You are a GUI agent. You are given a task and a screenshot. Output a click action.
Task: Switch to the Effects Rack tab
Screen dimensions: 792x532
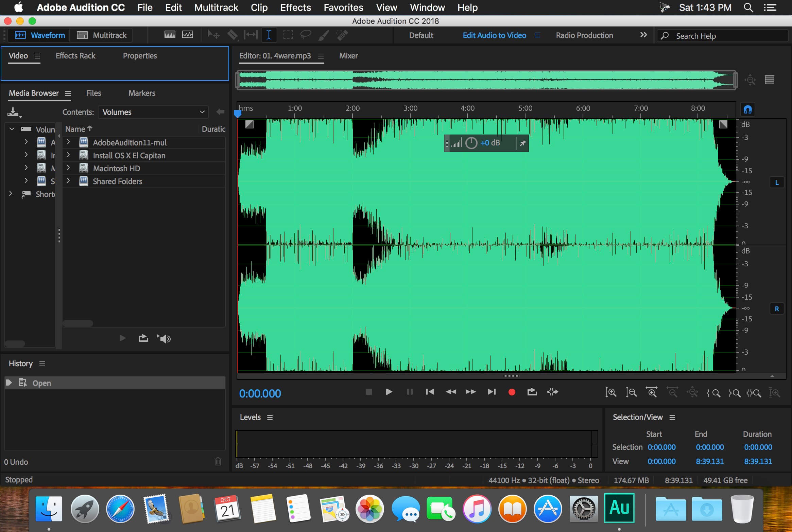(75, 56)
